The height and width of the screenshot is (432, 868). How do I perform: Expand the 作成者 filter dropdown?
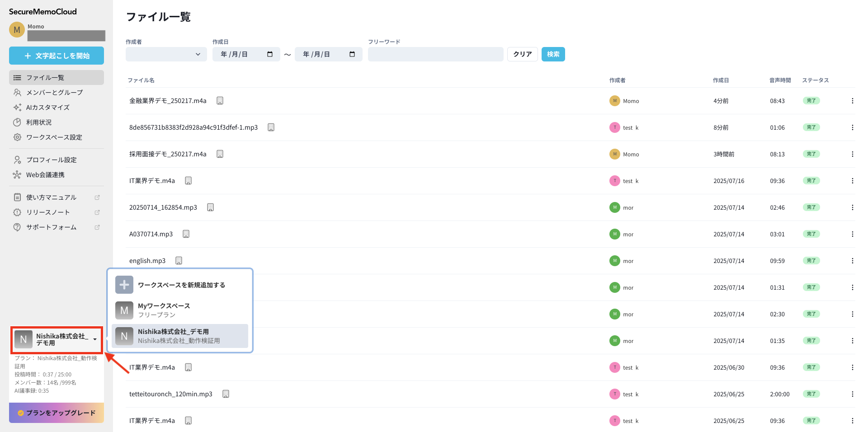point(166,54)
